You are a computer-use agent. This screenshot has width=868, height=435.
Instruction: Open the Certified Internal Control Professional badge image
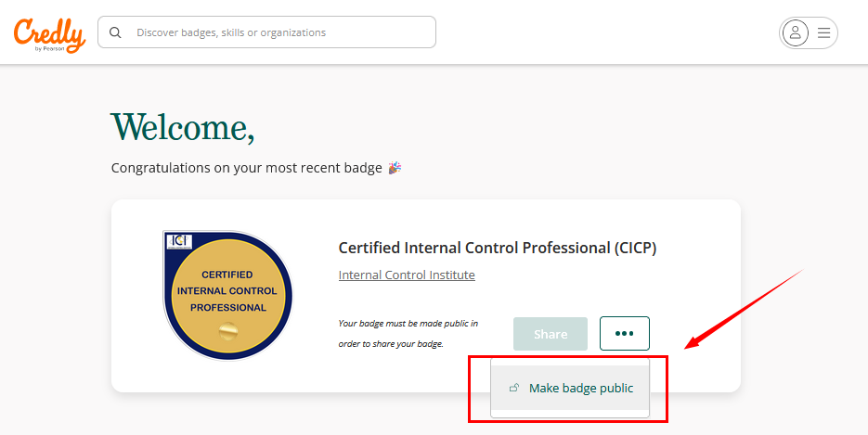pos(227,295)
